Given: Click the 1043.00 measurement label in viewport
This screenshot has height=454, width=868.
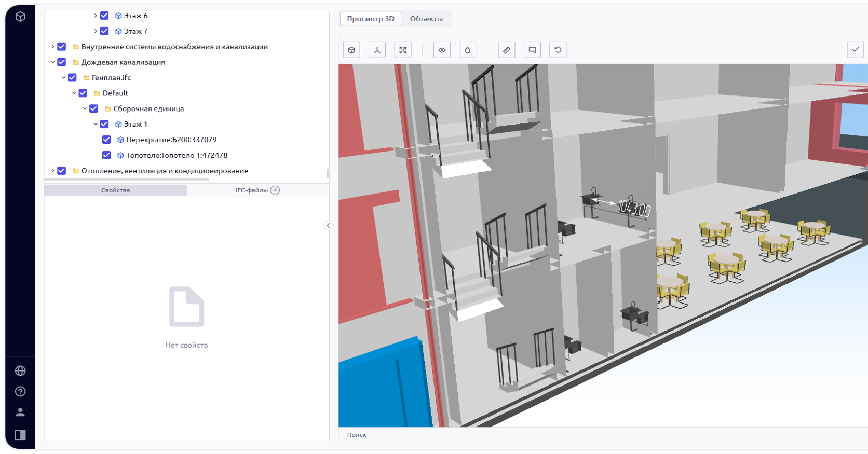Looking at the screenshot, I should click(634, 209).
